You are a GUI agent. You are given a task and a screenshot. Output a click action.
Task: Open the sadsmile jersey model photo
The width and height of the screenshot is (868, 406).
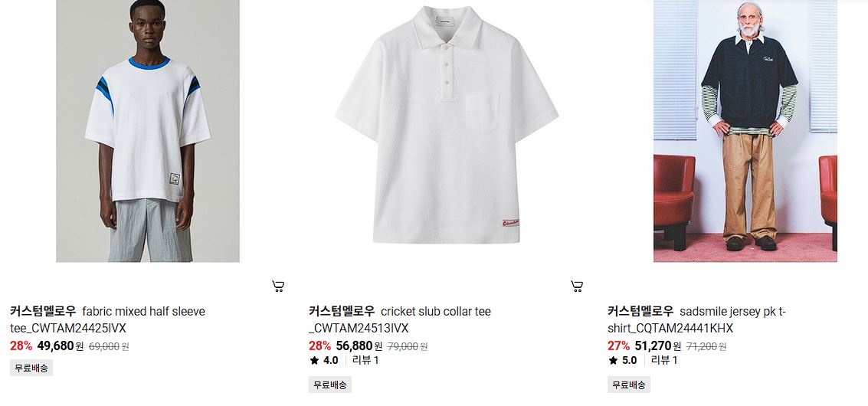click(x=745, y=131)
